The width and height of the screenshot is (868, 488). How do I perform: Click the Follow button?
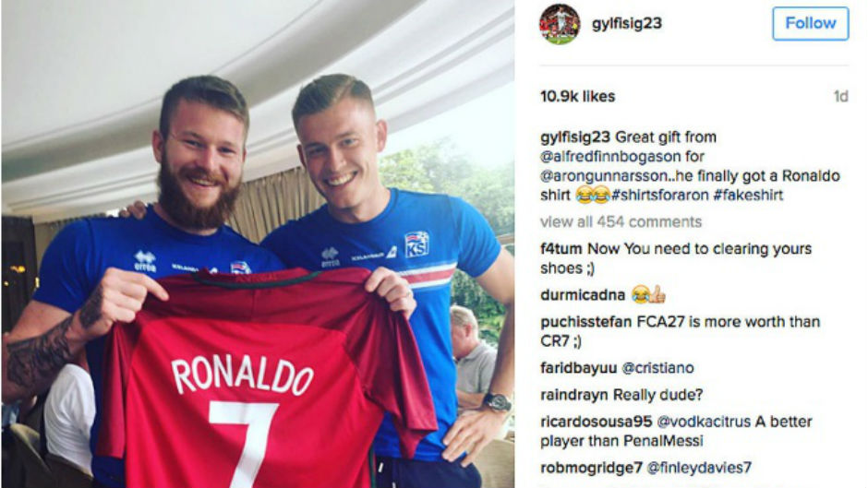click(x=811, y=23)
